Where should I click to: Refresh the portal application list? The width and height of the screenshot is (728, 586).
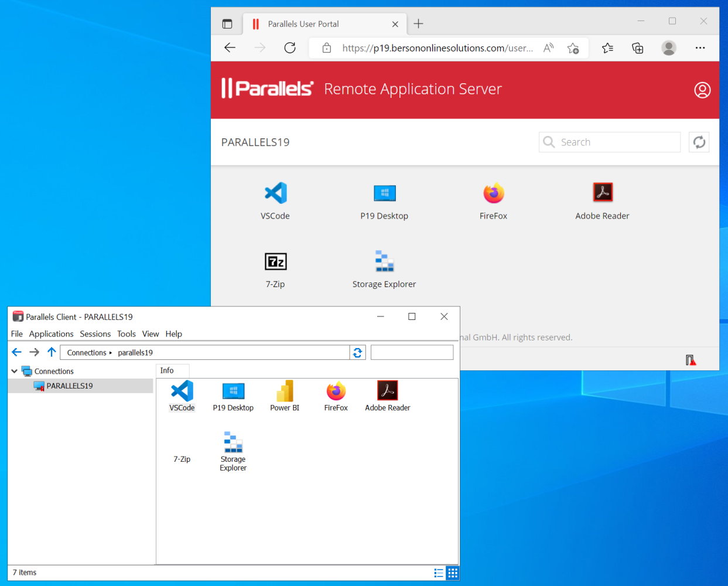(699, 142)
